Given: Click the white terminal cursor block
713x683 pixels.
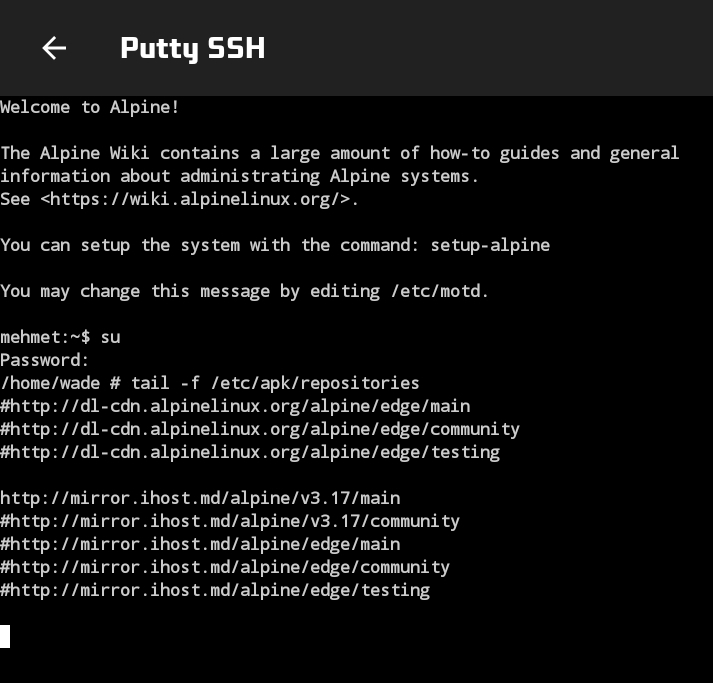Looking at the screenshot, I should tap(5, 636).
